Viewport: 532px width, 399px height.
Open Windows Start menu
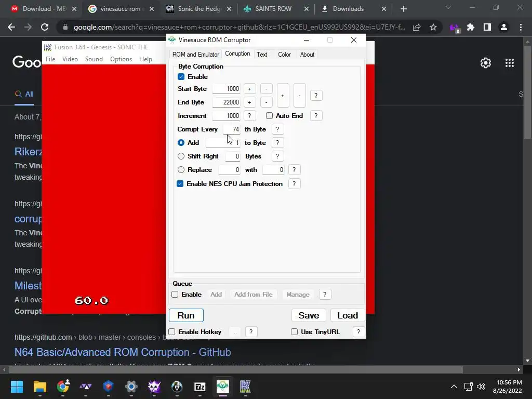[17, 387]
